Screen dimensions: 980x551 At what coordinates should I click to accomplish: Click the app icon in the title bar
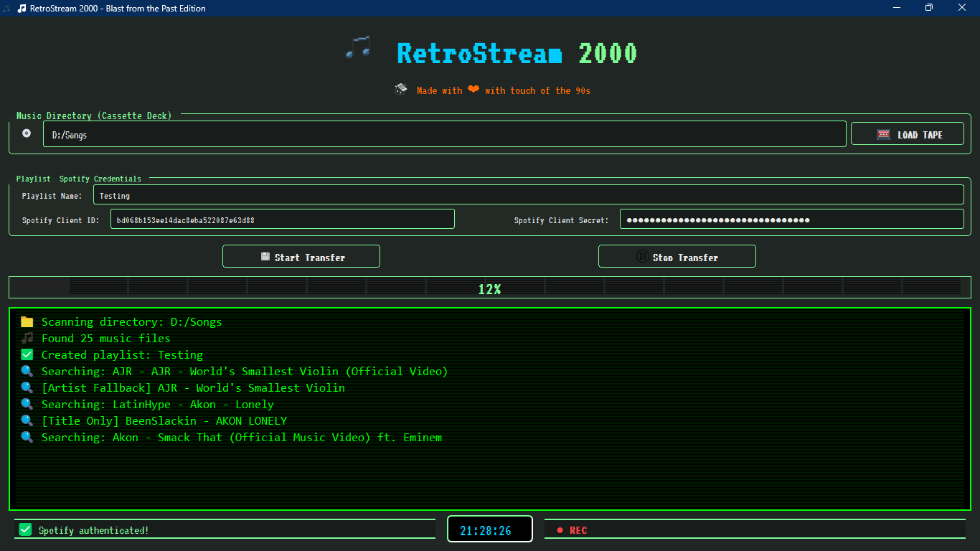pyautogui.click(x=22, y=8)
